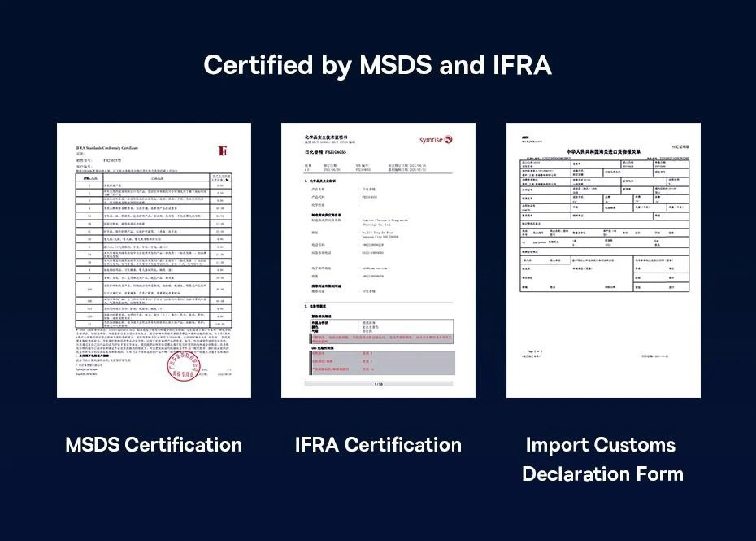Click the customs form grid table
The image size is (756, 541).
coord(605,225)
